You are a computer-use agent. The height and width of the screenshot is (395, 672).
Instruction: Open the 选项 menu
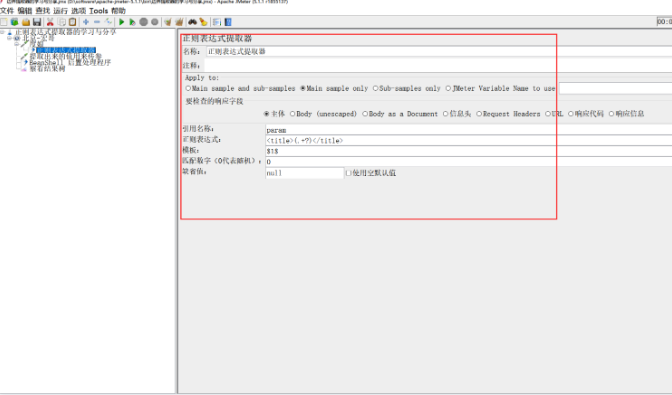click(78, 11)
